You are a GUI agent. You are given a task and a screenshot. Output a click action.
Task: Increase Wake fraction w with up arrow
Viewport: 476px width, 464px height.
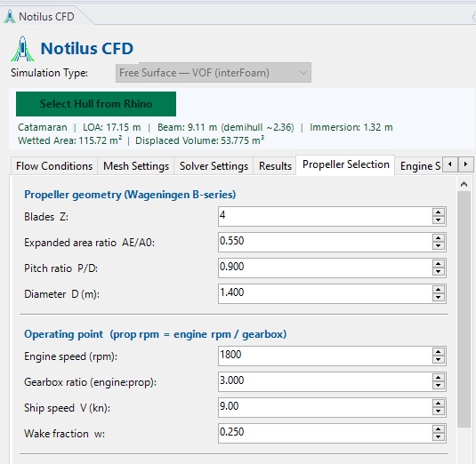439,429
